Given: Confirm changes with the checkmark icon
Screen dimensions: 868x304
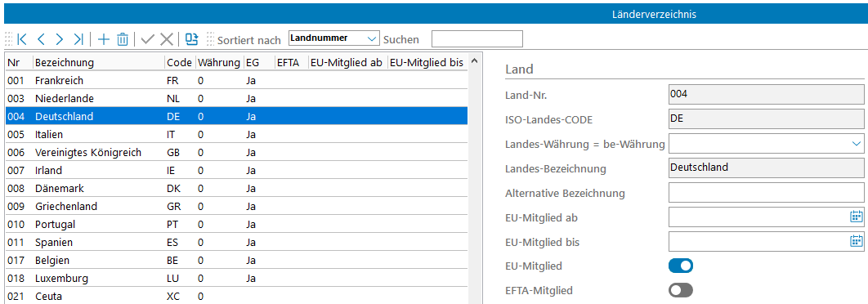Looking at the screenshot, I should (x=148, y=39).
